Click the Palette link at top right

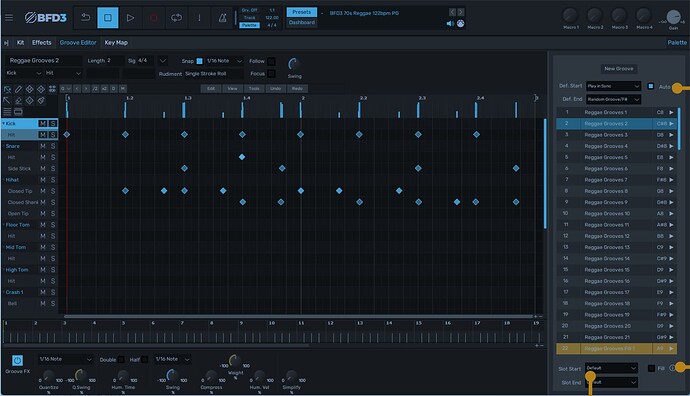(677, 43)
